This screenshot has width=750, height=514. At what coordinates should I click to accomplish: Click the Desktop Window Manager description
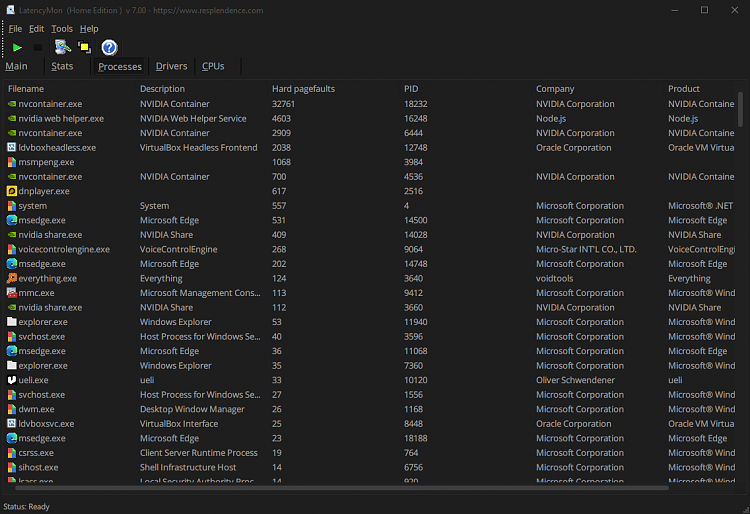point(192,409)
